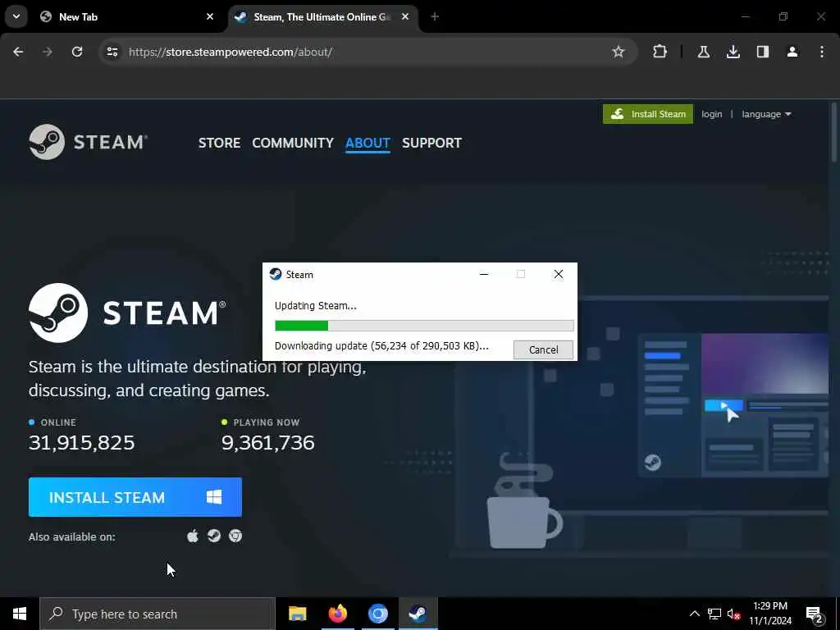The width and height of the screenshot is (840, 630).
Task: Open Firefox from the taskbar
Action: click(x=337, y=614)
